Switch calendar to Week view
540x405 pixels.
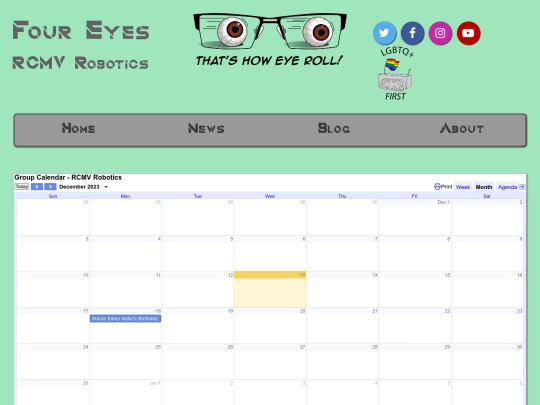[463, 187]
